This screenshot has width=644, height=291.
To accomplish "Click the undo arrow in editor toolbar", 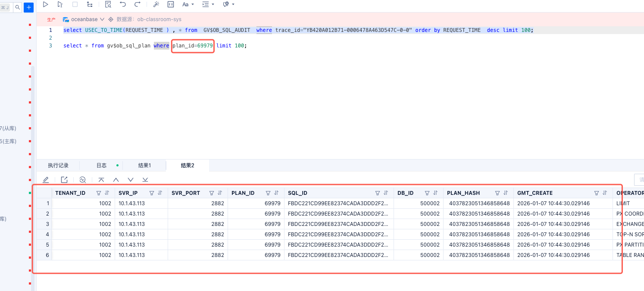I will point(123,4).
